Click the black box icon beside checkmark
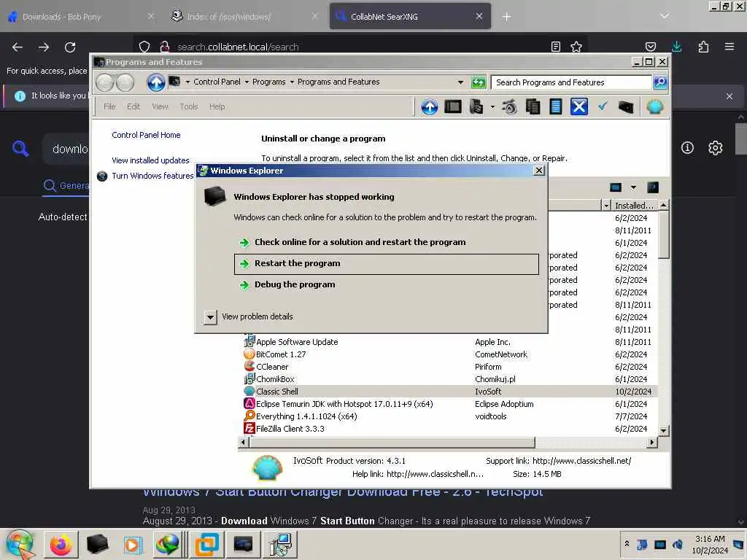The height and width of the screenshot is (560, 747). point(626,106)
